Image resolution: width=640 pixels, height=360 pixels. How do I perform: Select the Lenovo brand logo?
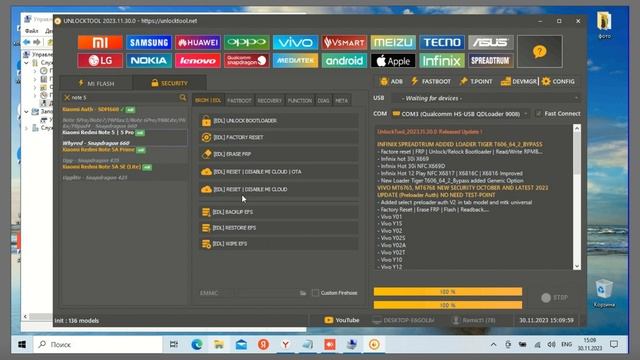click(198, 61)
